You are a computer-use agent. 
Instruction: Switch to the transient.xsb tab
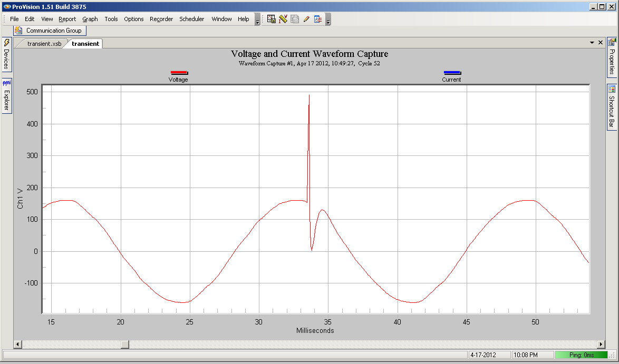pyautogui.click(x=44, y=44)
